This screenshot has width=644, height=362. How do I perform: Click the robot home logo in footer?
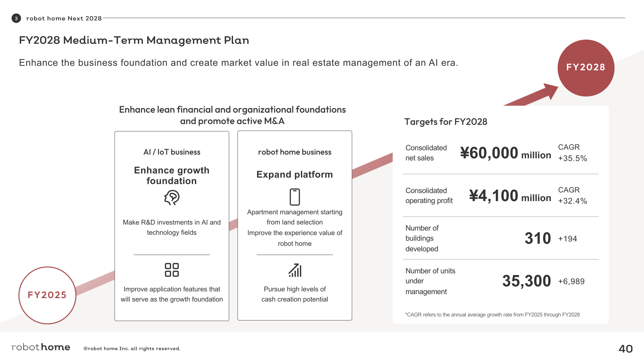(x=41, y=347)
